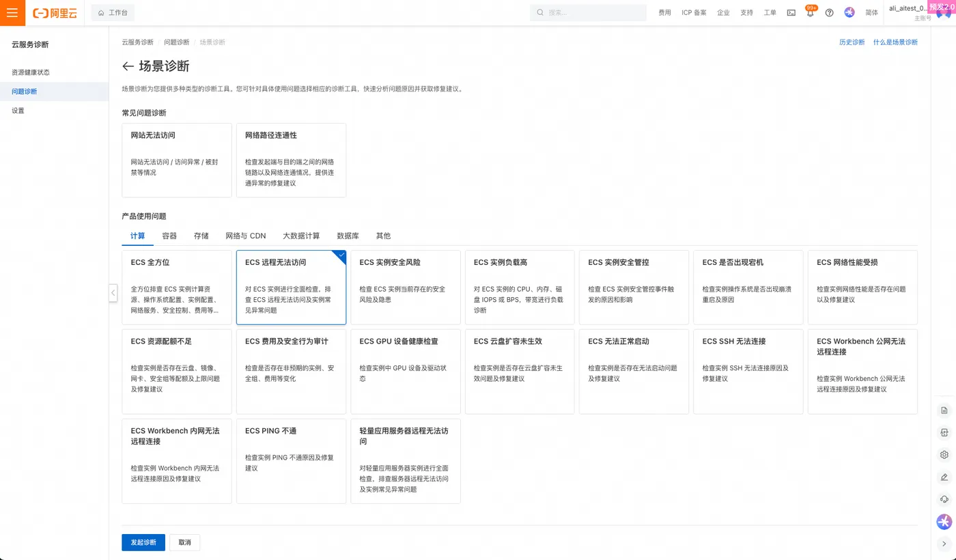Open the 历史诊断 link
The image size is (956, 560).
[x=852, y=42]
